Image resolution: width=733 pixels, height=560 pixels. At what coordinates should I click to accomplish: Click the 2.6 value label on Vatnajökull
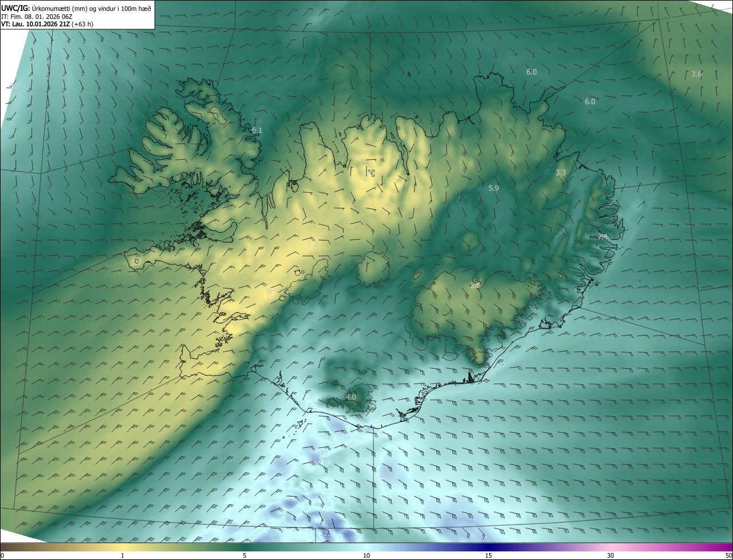(x=475, y=285)
